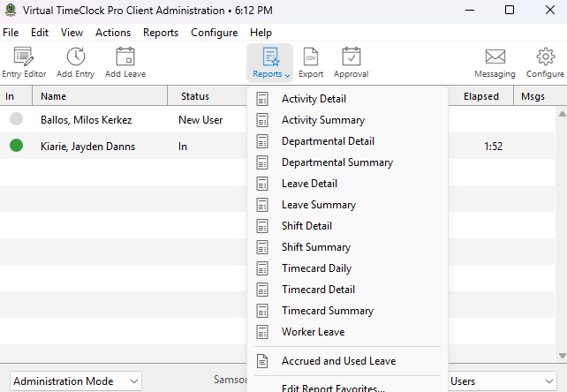Open the Approval calendar icon
Screen dimensions: 567x392
(x=352, y=57)
